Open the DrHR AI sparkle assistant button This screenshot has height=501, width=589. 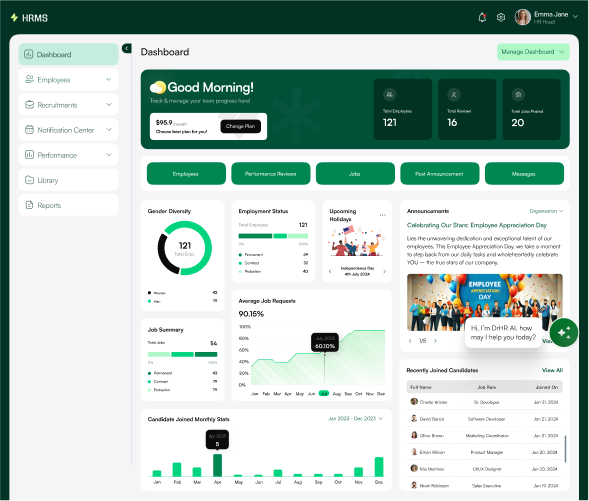point(563,332)
